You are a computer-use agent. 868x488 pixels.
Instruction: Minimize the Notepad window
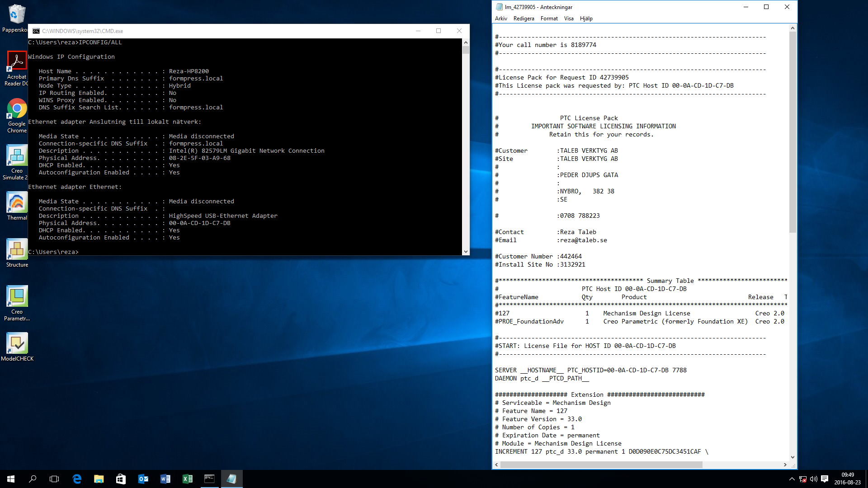pos(746,7)
